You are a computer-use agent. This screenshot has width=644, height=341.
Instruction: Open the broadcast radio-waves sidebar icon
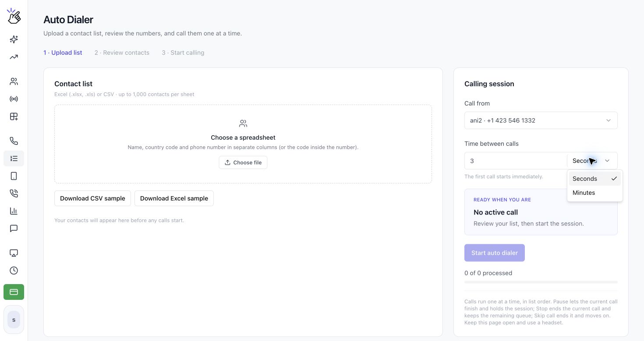(14, 99)
